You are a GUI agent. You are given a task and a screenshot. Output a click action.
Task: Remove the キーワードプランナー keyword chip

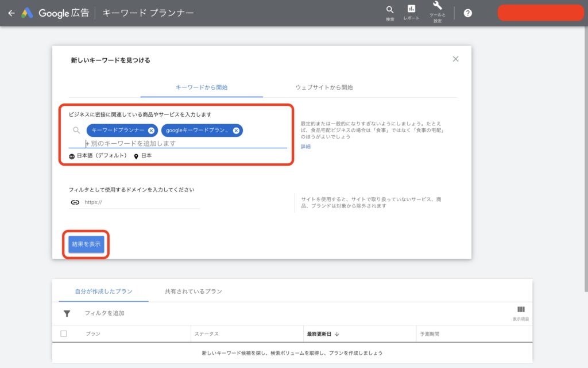click(x=151, y=131)
